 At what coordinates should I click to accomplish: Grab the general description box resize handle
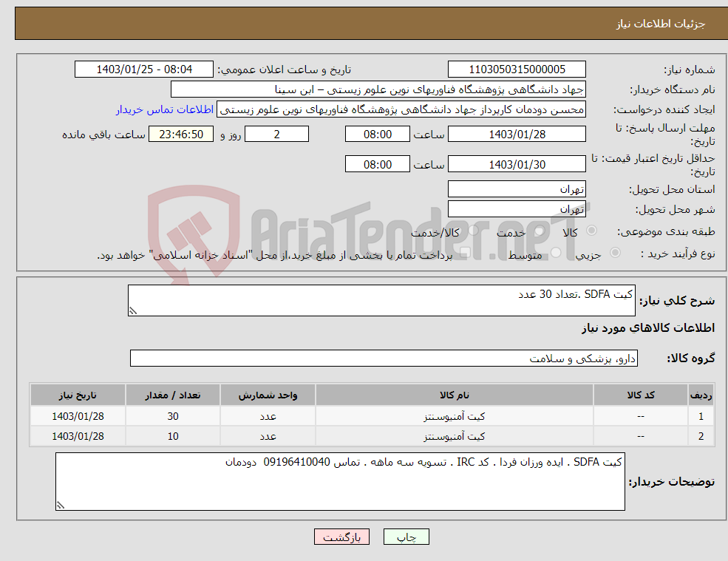click(133, 311)
